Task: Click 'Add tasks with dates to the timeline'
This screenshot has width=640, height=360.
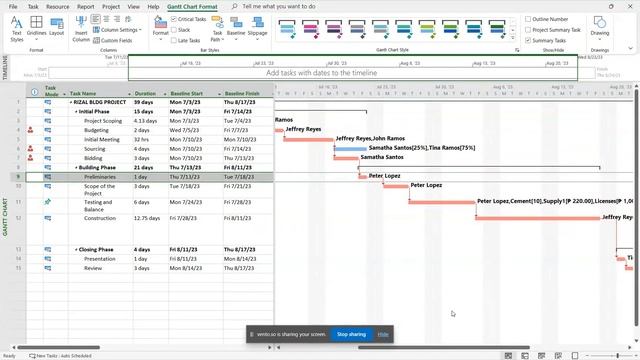Action: click(322, 73)
